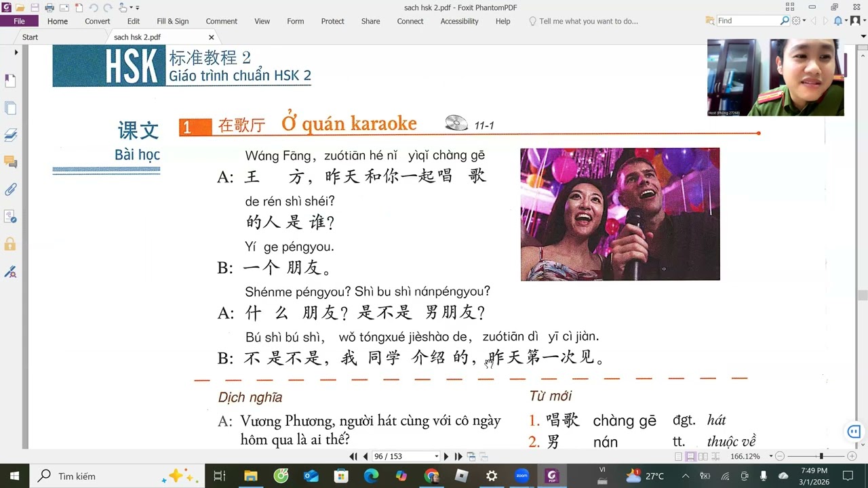Go to the first page arrow
Viewport: 868px width, 488px height.
coord(353,457)
